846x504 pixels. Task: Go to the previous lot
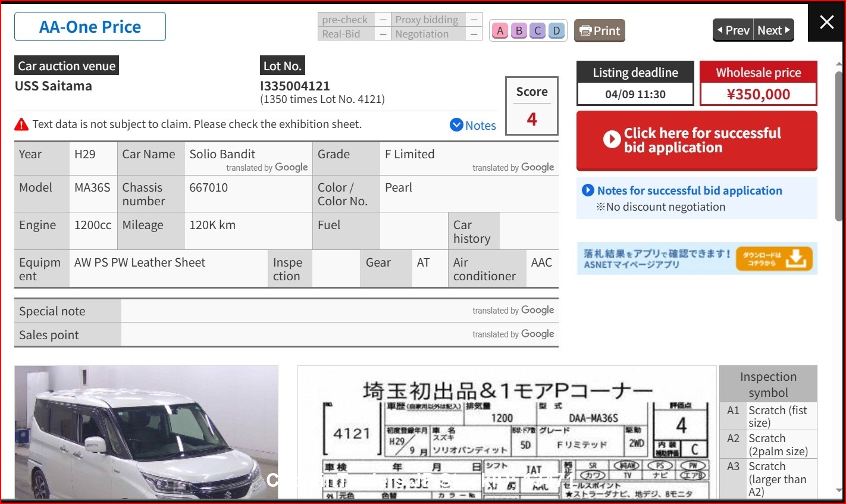click(x=733, y=30)
